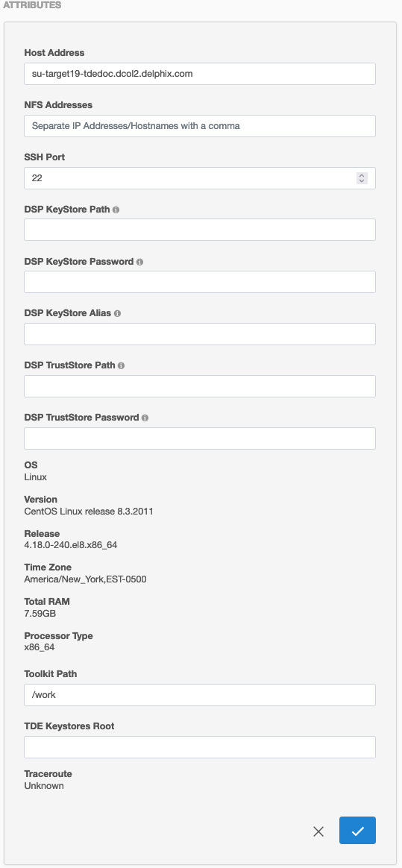Increase the SSH Port stepper value
The width and height of the screenshot is (402, 868).
362,175
